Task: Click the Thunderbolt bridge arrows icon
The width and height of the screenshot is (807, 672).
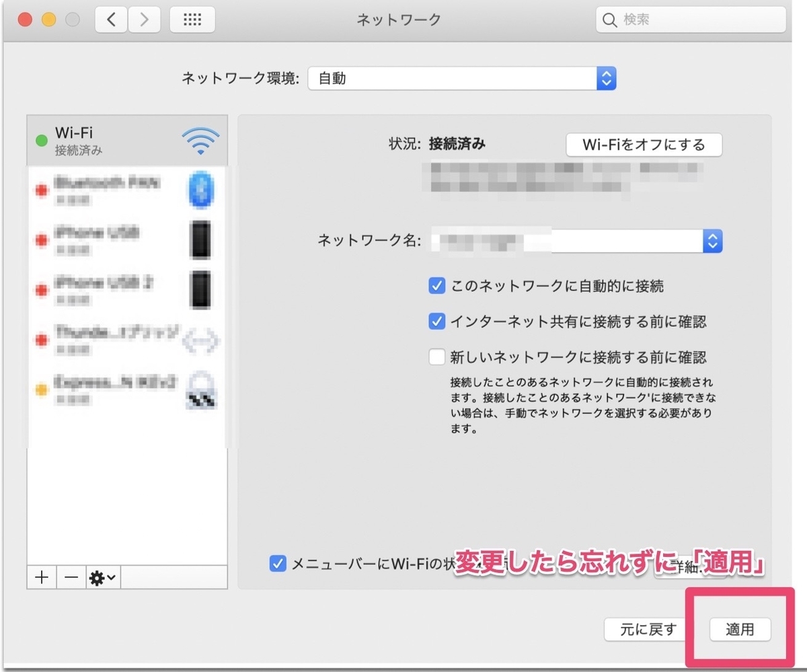Action: [x=200, y=341]
